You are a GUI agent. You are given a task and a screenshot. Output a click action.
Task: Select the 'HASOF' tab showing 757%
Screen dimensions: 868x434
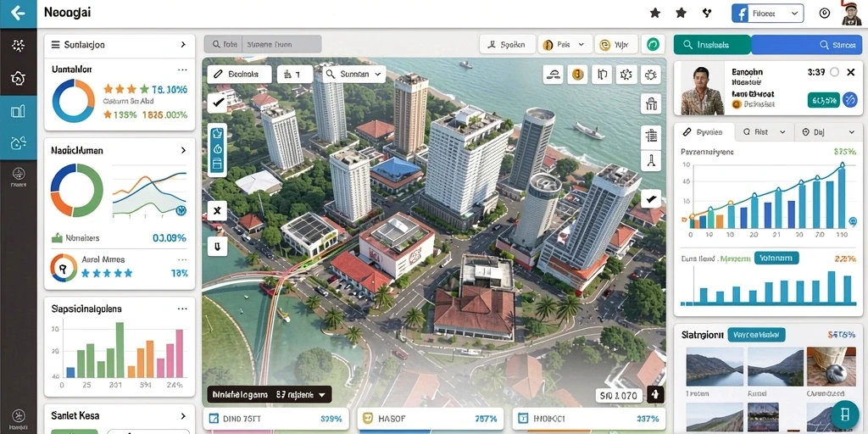pyautogui.click(x=431, y=419)
